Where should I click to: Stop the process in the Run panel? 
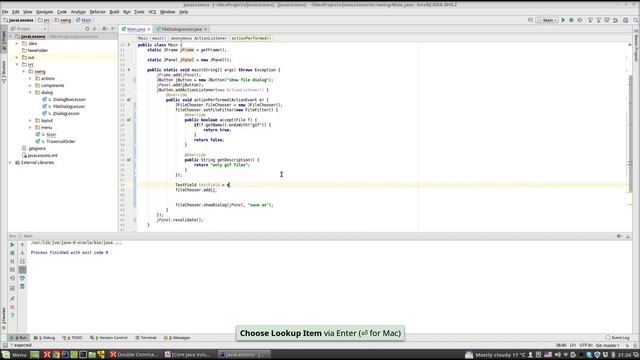[12, 253]
